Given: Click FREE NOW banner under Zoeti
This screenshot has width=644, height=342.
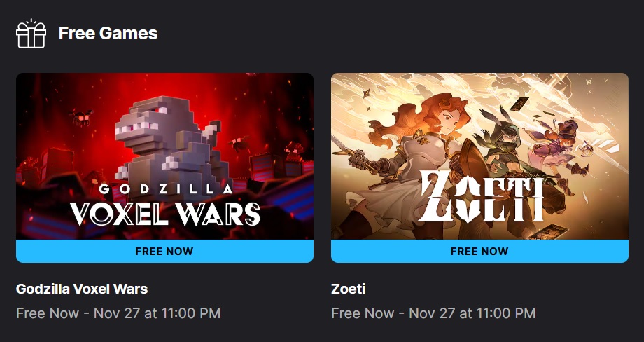Looking at the screenshot, I should [x=479, y=251].
